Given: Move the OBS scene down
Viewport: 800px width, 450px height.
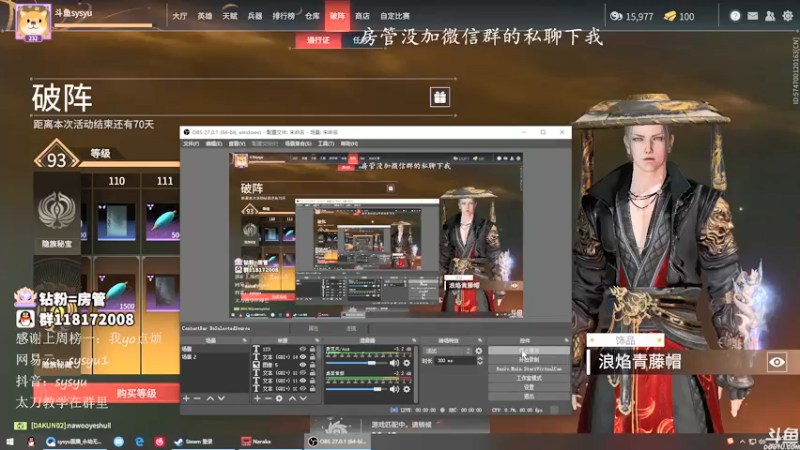Looking at the screenshot, I should click(x=221, y=398).
